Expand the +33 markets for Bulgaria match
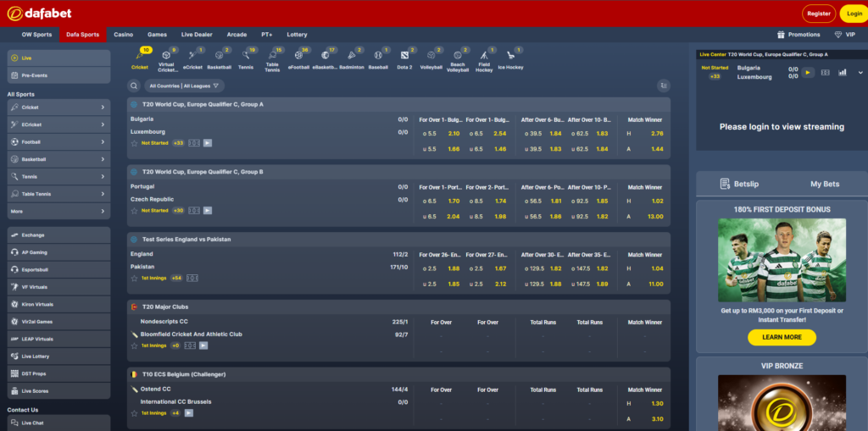Screen dimensions: 868x431 point(178,143)
